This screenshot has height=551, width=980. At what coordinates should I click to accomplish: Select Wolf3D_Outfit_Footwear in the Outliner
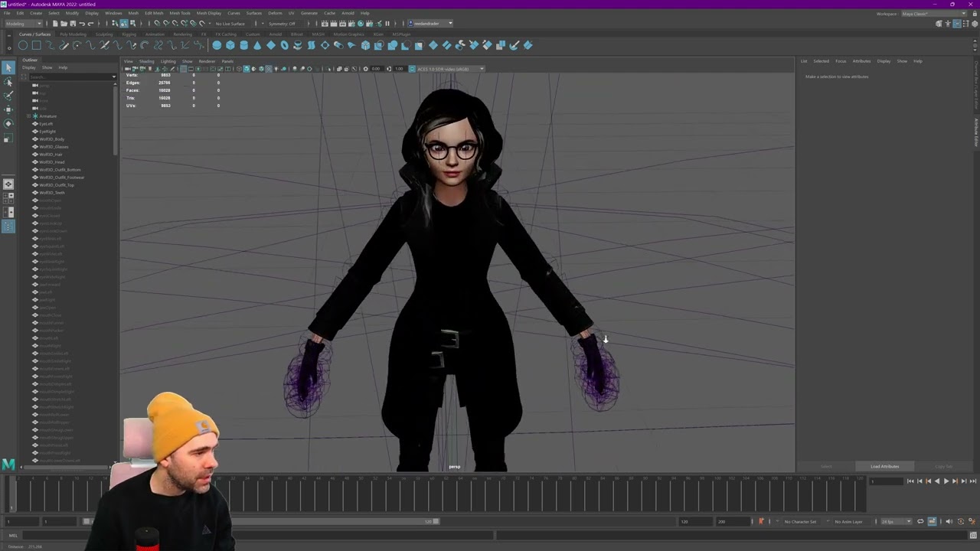[62, 178]
